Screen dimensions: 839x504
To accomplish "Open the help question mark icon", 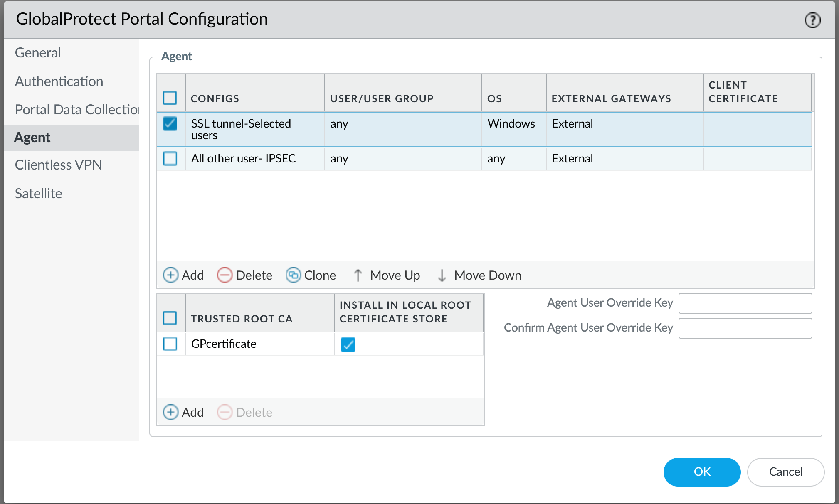I will (x=812, y=20).
